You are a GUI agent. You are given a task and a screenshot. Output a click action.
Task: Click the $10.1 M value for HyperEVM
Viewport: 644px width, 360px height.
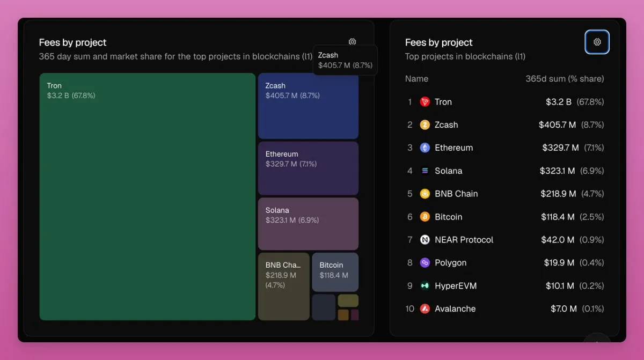pos(560,286)
